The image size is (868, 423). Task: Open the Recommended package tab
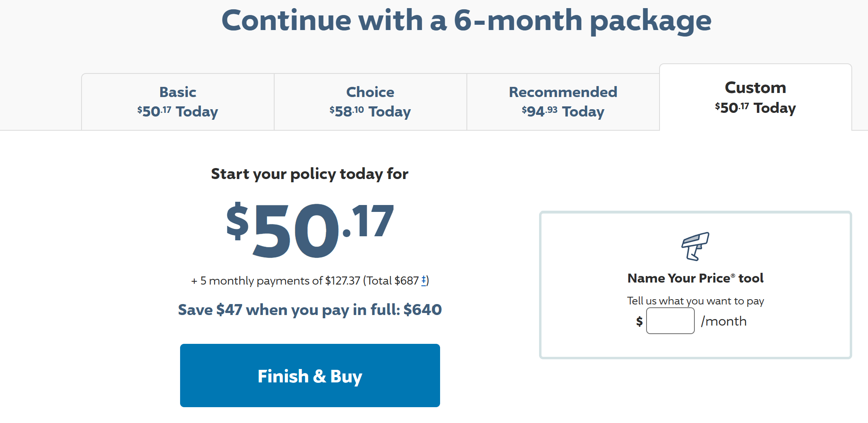tap(563, 101)
